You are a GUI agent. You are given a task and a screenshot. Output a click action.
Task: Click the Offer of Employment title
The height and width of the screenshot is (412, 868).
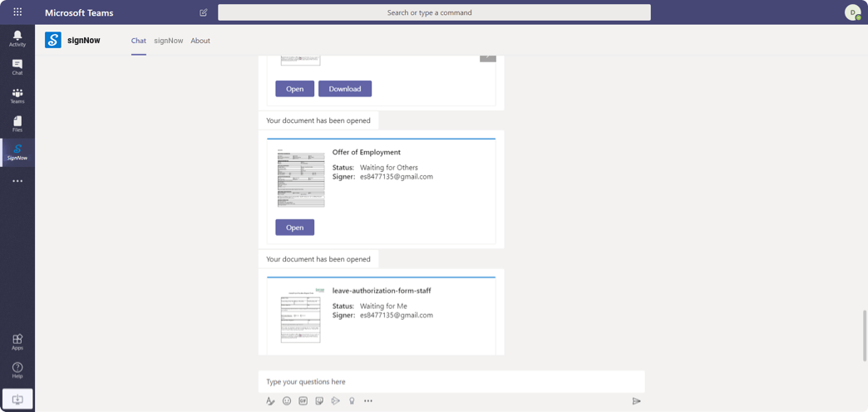367,152
